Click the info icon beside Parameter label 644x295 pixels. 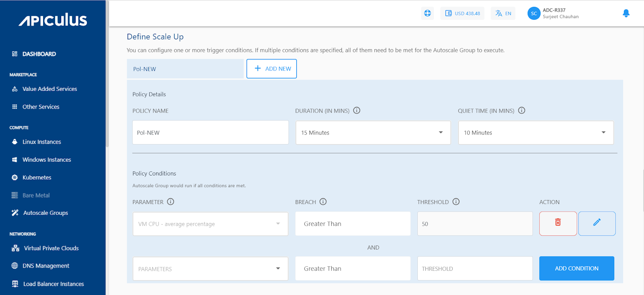click(171, 202)
